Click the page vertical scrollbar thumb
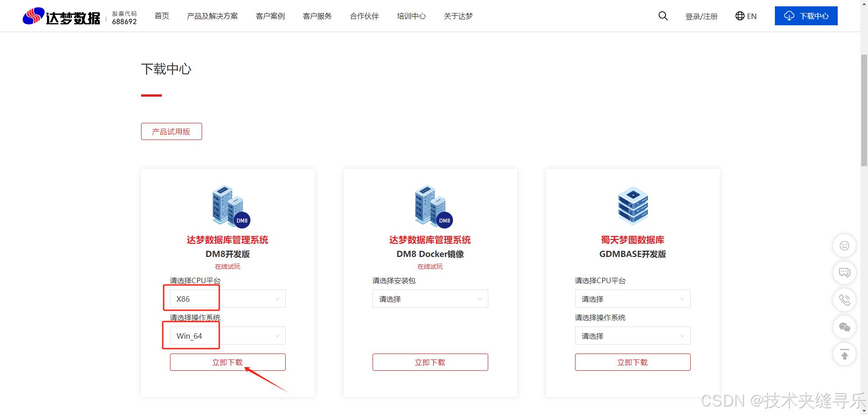The image size is (868, 415). [864, 110]
